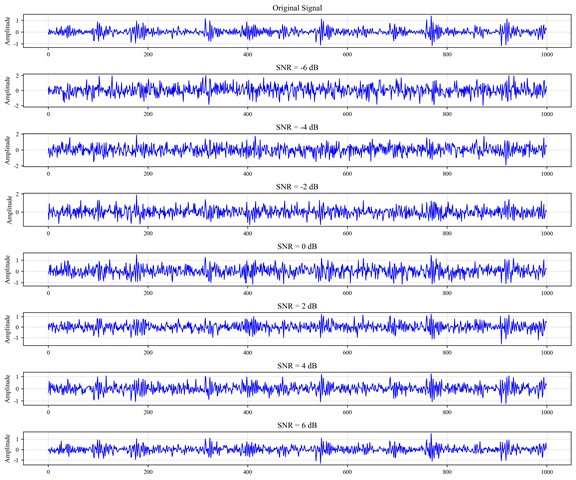Click the "SNR = 0 dB" title
Image resolution: width=576 pixels, height=480 pixels.
coord(297,246)
